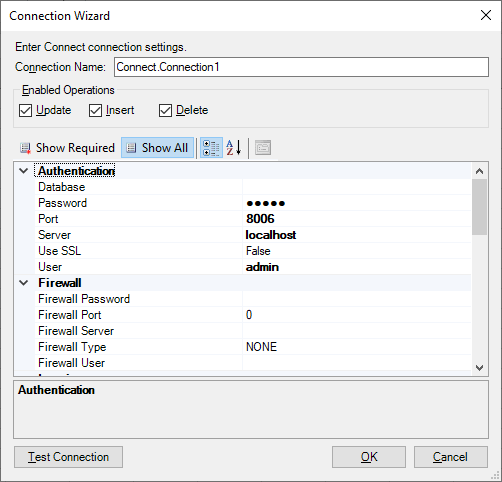Click the scrollbar down arrow

[x=480, y=368]
